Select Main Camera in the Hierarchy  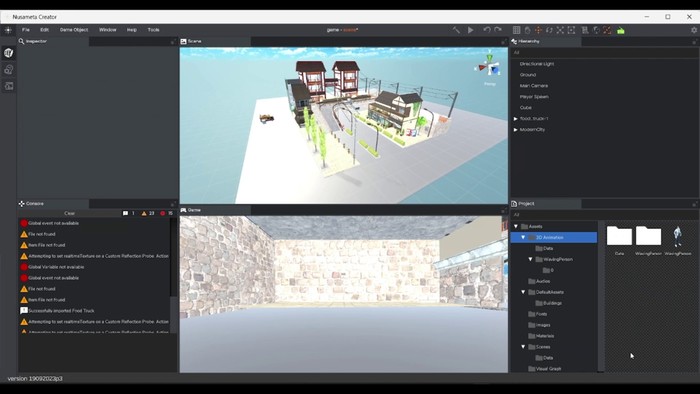point(534,86)
